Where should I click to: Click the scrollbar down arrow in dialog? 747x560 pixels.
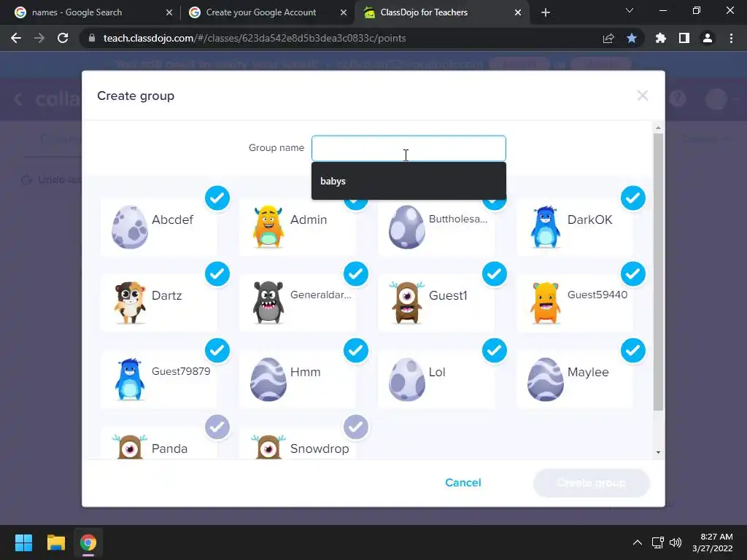[x=658, y=452]
